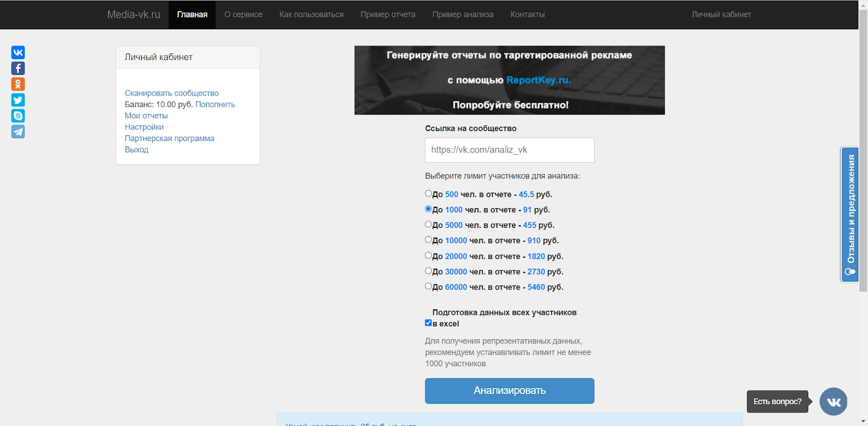Viewport: 868px width, 426px height.
Task: Open 'Личный кабинет' in top navbar
Action: tap(722, 15)
